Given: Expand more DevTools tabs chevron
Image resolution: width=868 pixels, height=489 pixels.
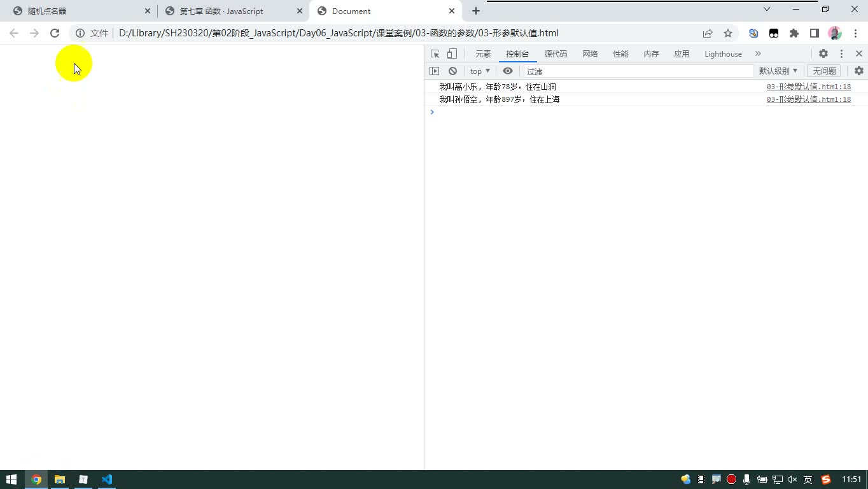Looking at the screenshot, I should point(758,54).
